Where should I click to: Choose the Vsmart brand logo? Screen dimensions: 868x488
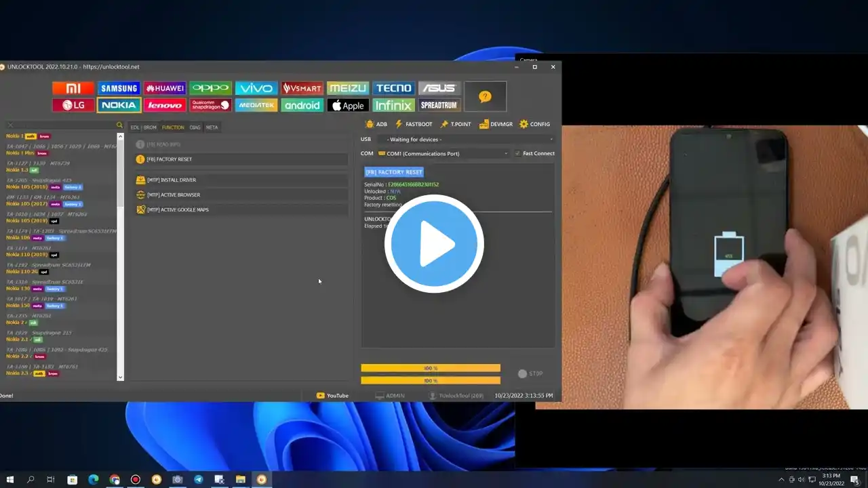click(x=302, y=89)
